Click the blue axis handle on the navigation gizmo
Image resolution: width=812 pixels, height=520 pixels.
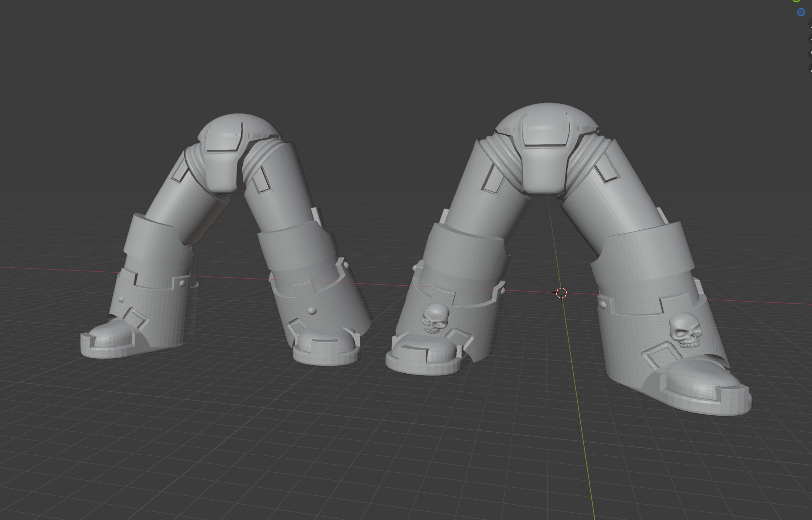(801, 12)
